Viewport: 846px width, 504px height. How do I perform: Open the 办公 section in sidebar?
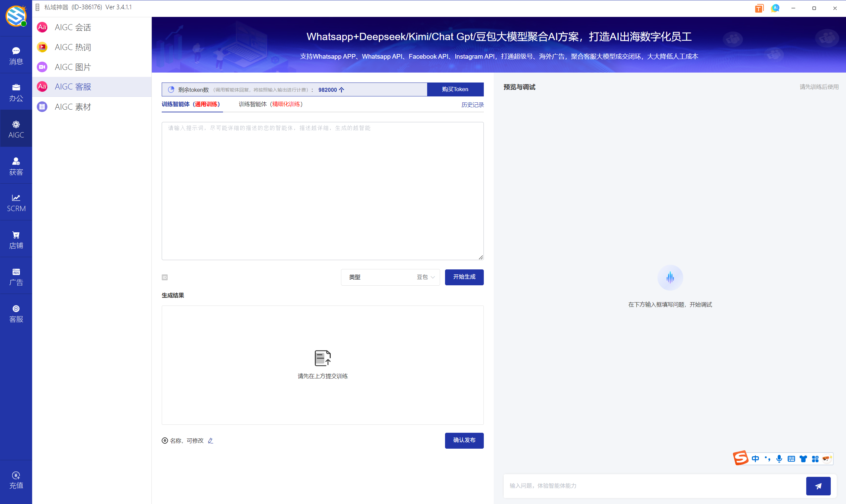point(16,92)
